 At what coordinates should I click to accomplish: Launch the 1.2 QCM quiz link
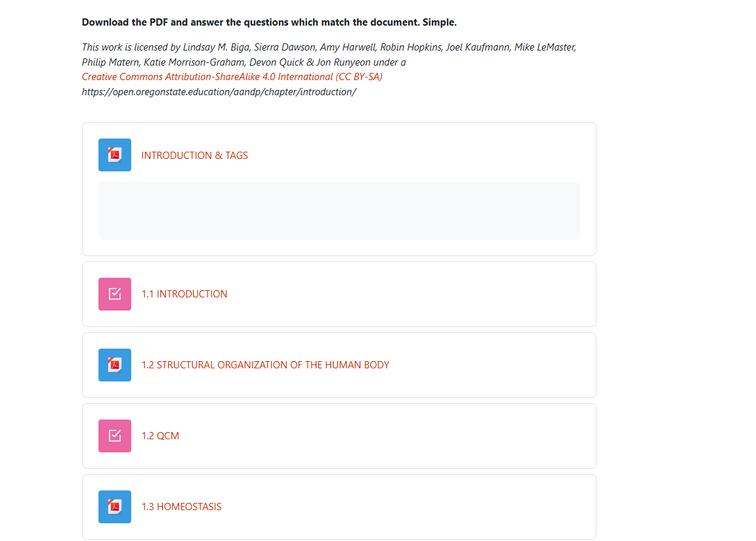coord(160,436)
